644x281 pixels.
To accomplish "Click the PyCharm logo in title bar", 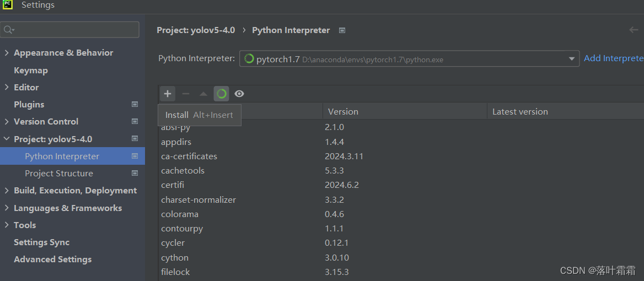I will [x=7, y=4].
